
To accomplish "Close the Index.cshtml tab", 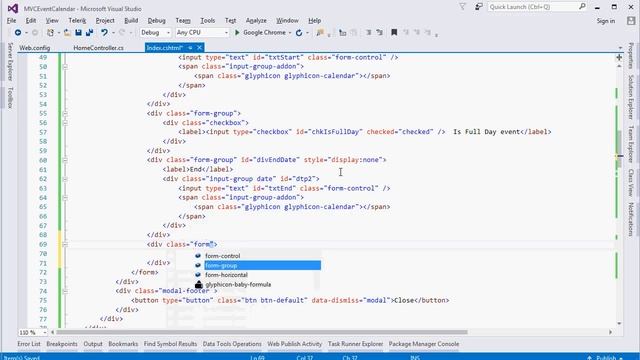I will 199,48.
